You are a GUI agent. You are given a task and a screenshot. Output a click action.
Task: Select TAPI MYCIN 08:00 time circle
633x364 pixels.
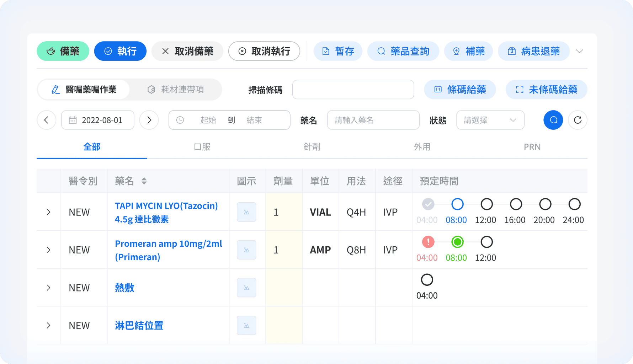[x=457, y=204]
